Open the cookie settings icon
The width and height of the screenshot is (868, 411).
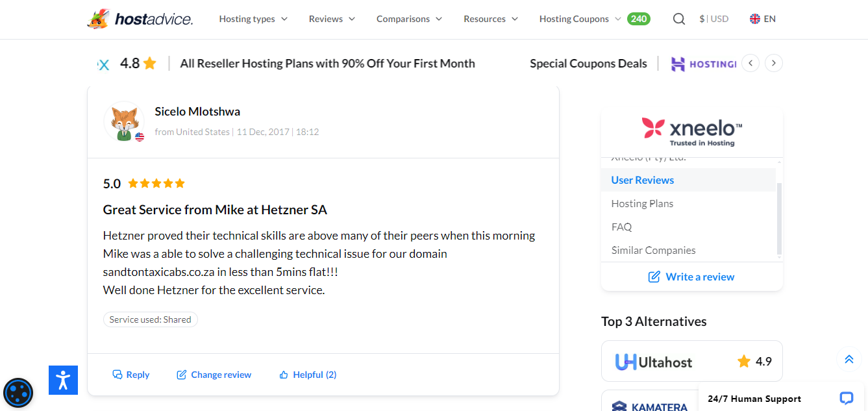[x=18, y=393]
